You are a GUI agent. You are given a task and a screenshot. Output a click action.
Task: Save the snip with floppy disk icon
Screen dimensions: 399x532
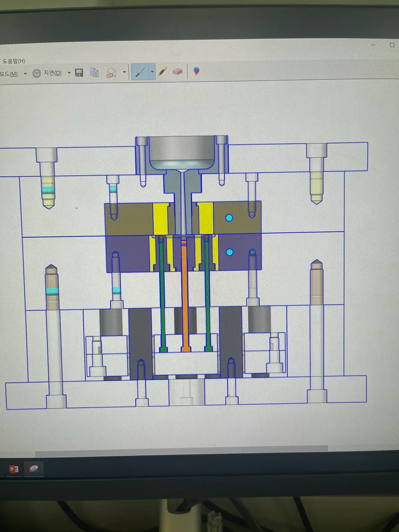(x=79, y=72)
